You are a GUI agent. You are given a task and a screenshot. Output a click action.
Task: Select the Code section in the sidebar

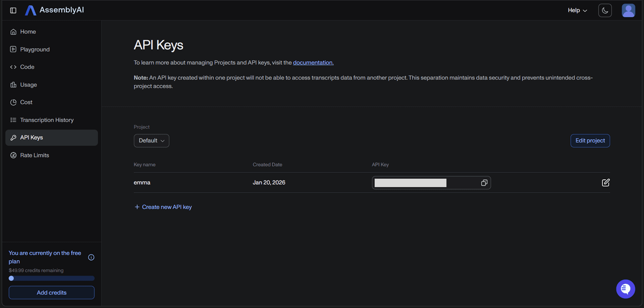27,67
